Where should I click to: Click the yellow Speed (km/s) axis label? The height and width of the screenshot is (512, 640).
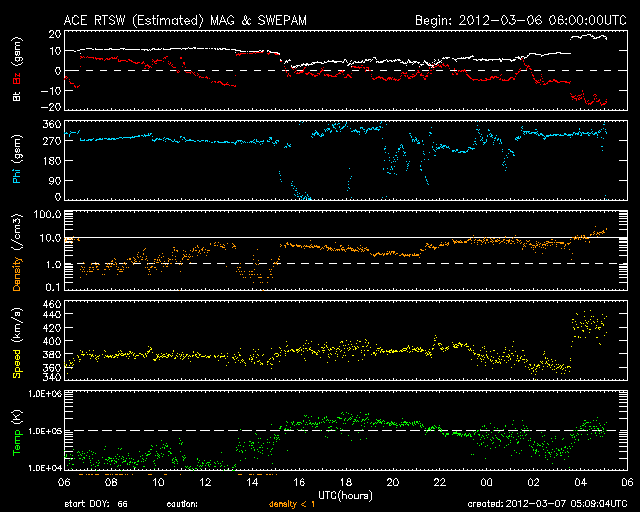point(17,343)
